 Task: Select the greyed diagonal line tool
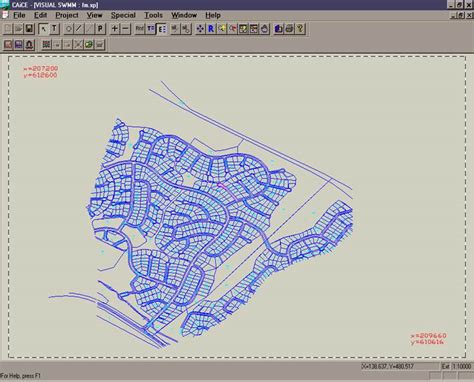point(89,29)
